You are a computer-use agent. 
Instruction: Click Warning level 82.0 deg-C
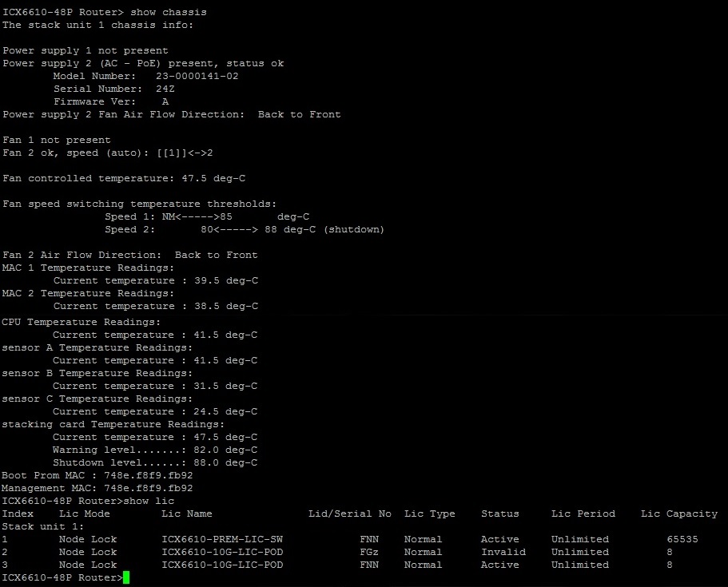[154, 450]
